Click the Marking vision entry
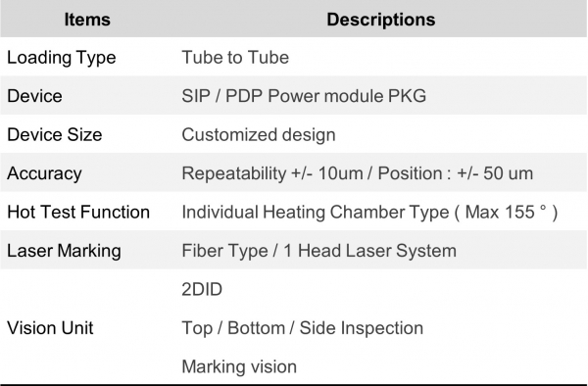This screenshot has width=588, height=386. (239, 366)
